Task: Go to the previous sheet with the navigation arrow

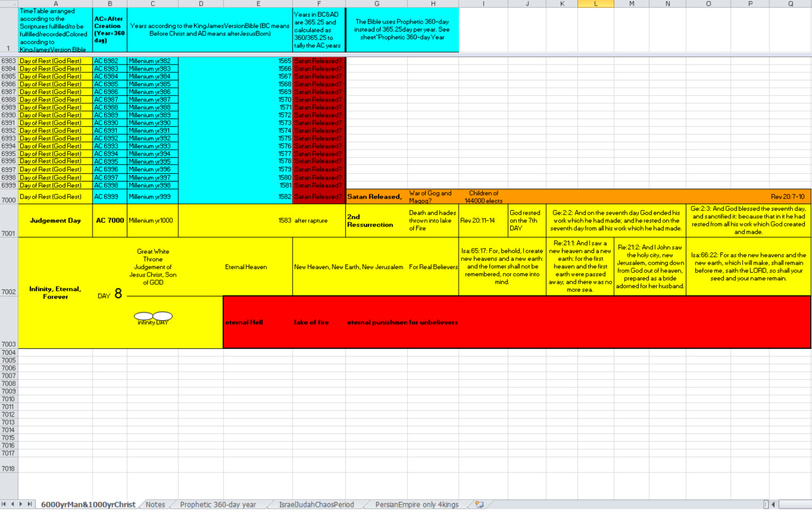Action: pyautogui.click(x=13, y=504)
